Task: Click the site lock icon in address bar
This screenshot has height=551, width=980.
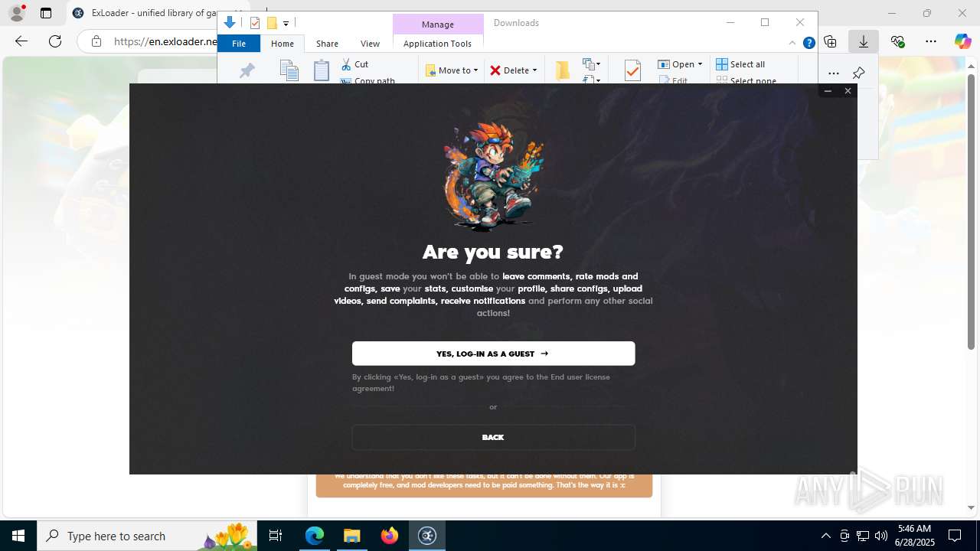Action: tap(96, 41)
